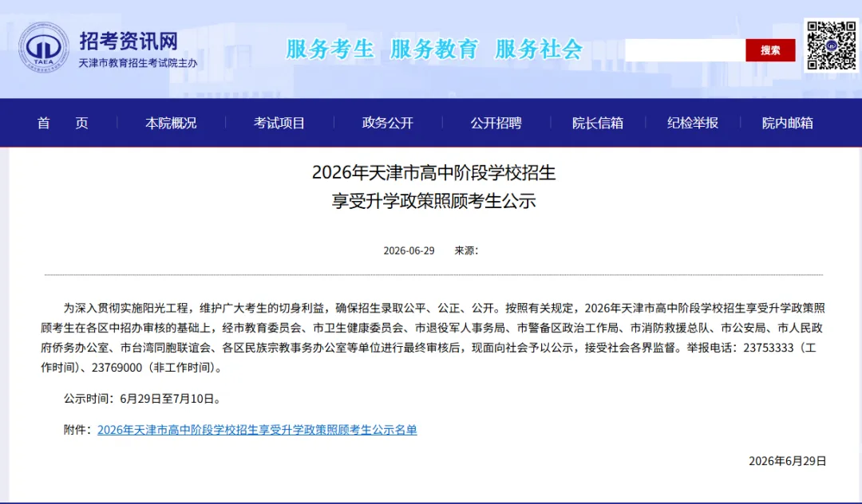Click the 服务教育 slogan text
The width and height of the screenshot is (862, 504).
point(434,49)
